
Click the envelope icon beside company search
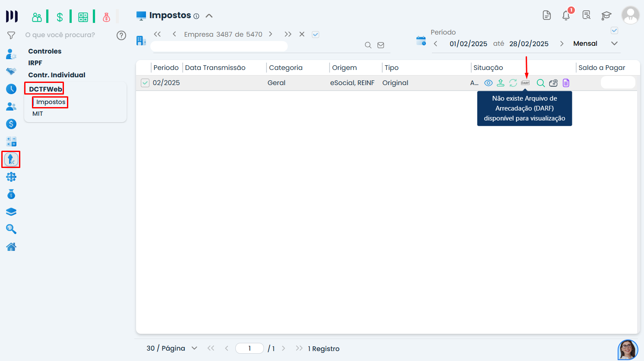click(381, 45)
